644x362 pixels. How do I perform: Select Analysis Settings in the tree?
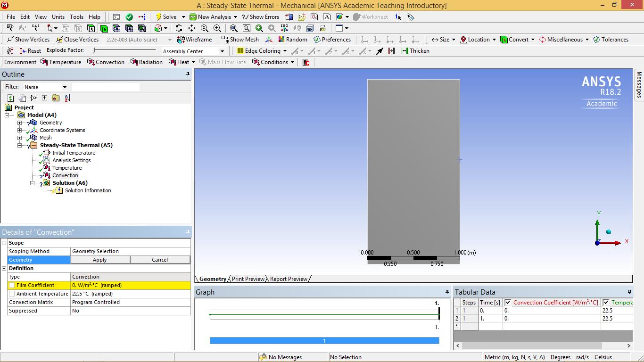point(72,160)
